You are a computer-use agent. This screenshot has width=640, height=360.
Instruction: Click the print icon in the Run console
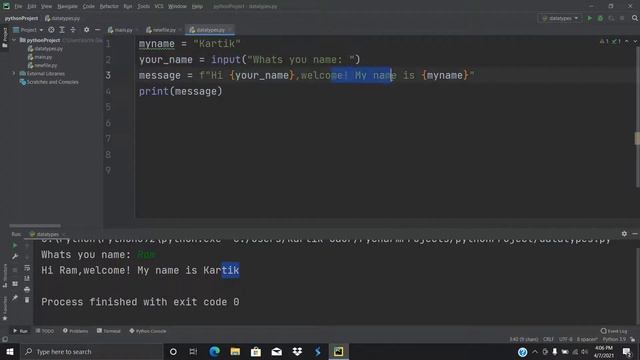coord(27,289)
